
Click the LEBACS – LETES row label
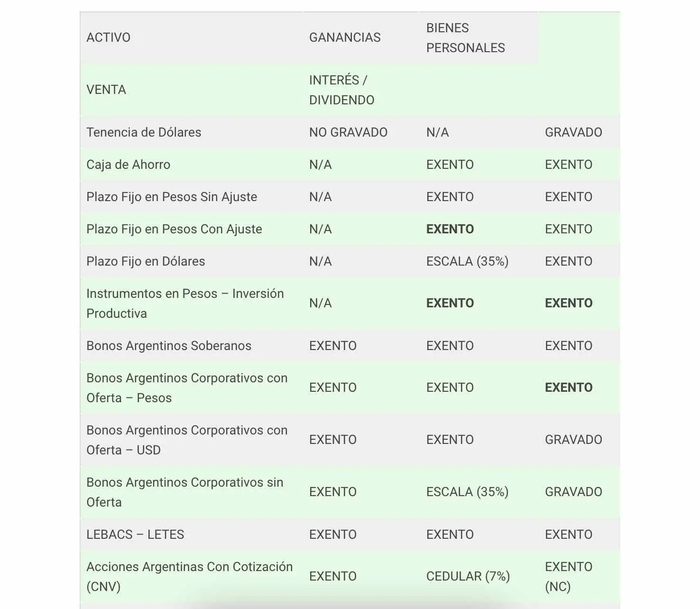pos(135,535)
